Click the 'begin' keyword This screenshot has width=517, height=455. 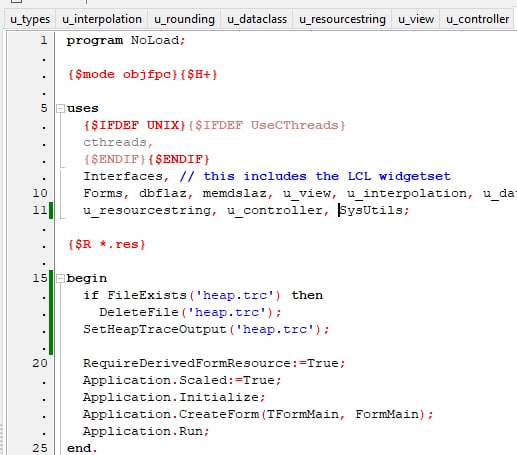click(87, 279)
